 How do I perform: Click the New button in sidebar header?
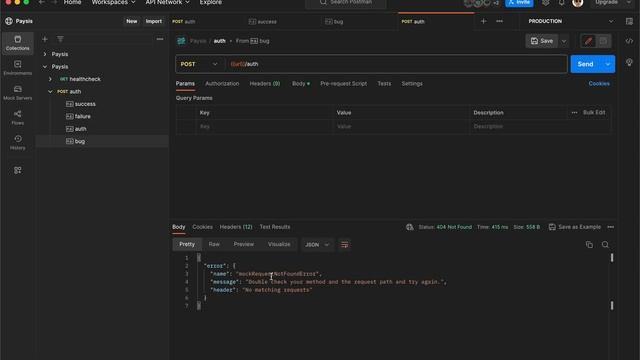click(x=131, y=21)
